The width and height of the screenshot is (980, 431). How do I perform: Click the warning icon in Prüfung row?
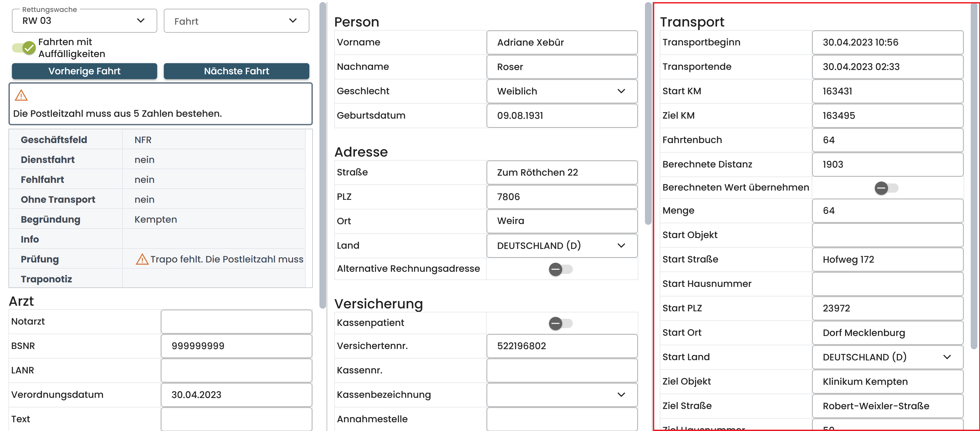142,260
